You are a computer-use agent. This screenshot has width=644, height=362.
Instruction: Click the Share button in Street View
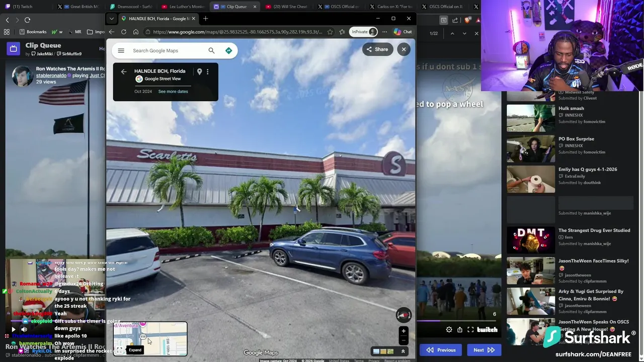coord(377,49)
